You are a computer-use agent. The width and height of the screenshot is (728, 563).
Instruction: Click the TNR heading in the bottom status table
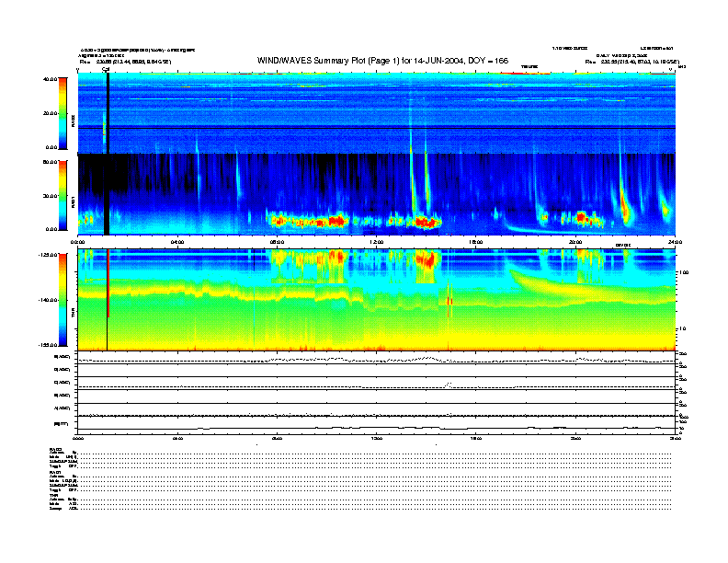(x=54, y=495)
